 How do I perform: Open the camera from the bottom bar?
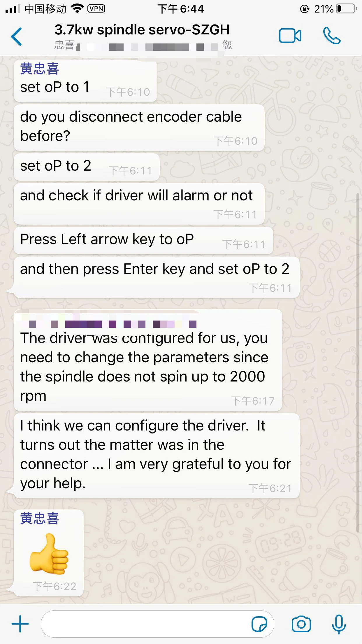click(x=301, y=624)
